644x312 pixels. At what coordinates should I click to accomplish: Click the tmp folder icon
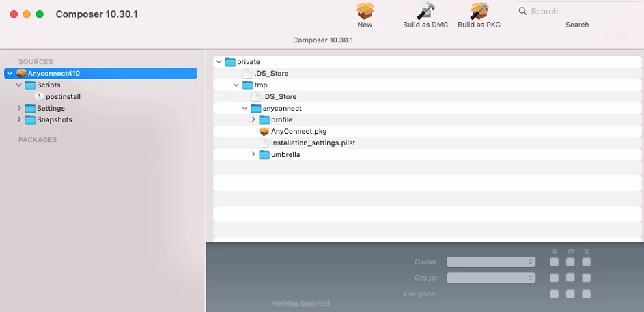click(248, 85)
